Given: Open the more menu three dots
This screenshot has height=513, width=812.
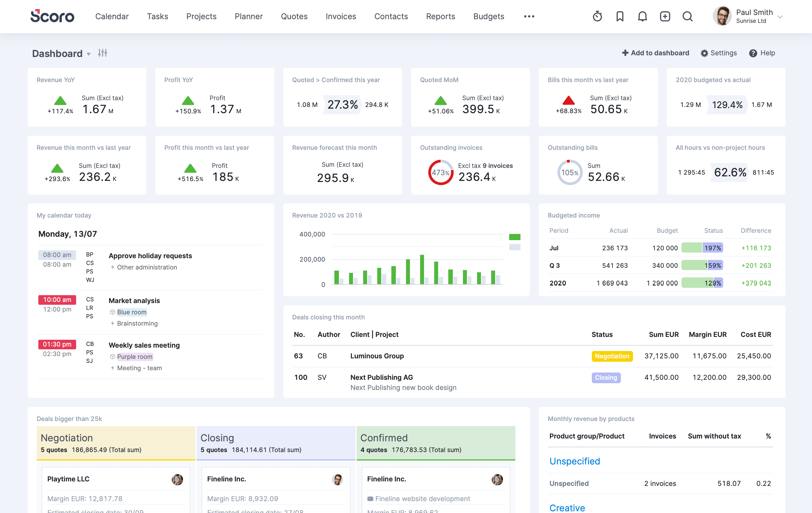Looking at the screenshot, I should pyautogui.click(x=529, y=16).
